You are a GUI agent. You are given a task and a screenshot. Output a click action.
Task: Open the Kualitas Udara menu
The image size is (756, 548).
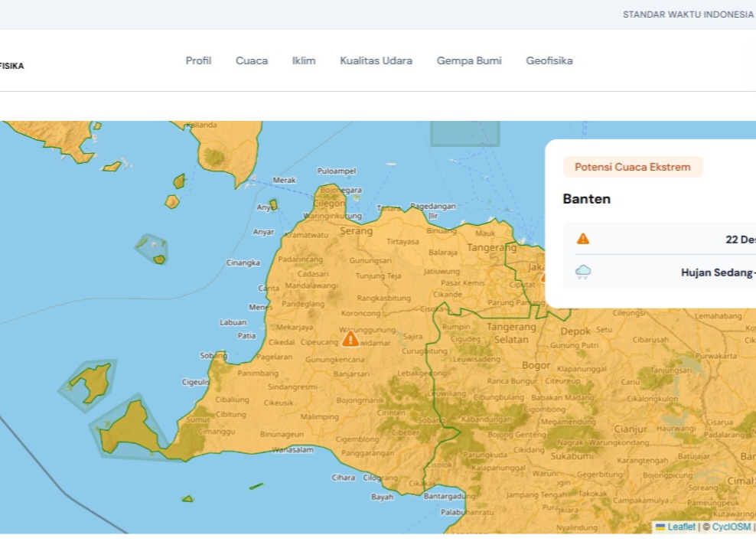point(376,60)
